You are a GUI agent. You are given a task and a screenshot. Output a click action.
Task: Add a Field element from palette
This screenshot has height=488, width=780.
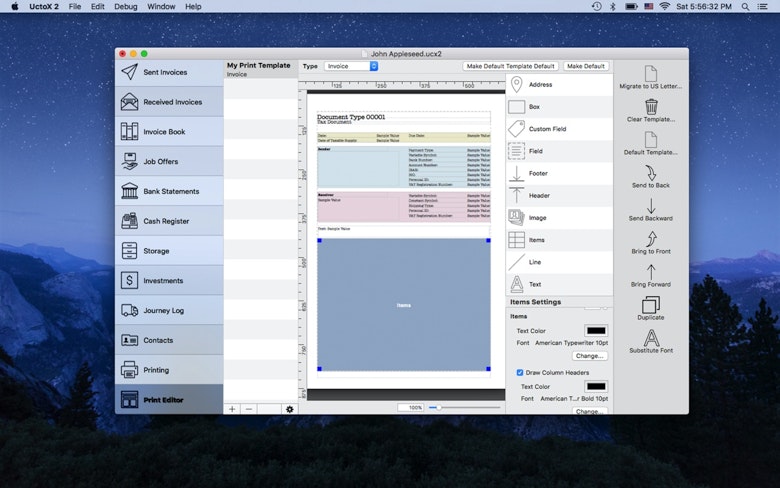(x=516, y=151)
